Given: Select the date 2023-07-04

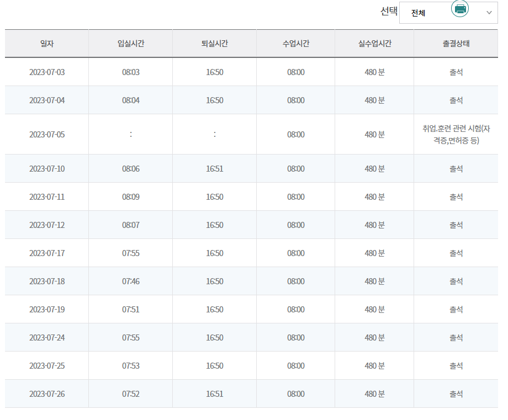Looking at the screenshot, I should (x=47, y=100).
